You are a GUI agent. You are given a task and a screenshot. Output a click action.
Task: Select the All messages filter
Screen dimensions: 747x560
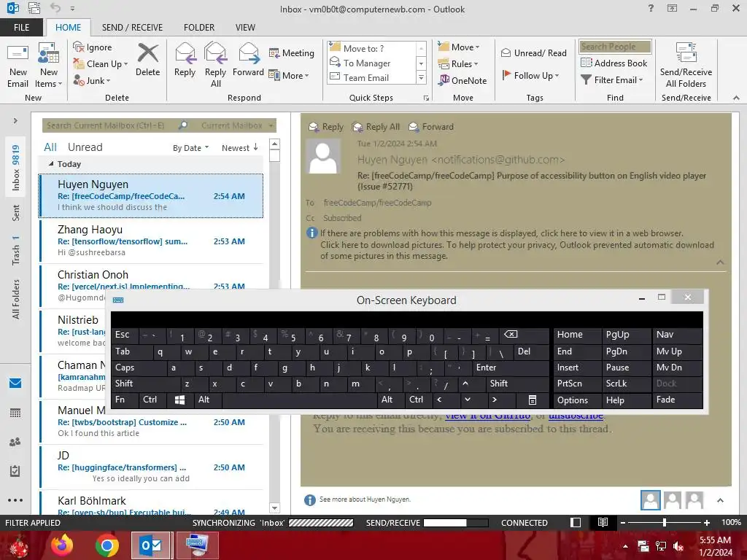50,147
